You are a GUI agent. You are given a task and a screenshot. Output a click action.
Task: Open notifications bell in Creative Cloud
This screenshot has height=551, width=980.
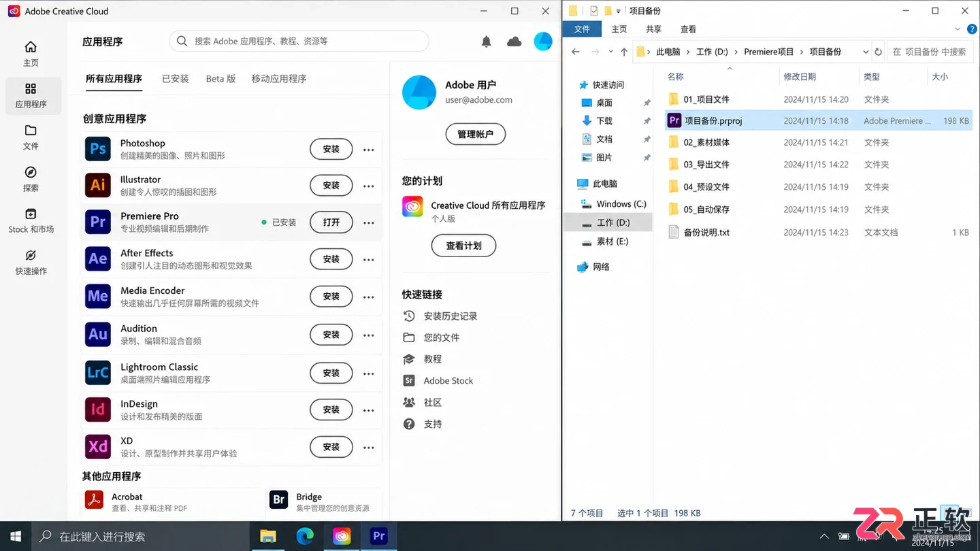click(x=486, y=41)
